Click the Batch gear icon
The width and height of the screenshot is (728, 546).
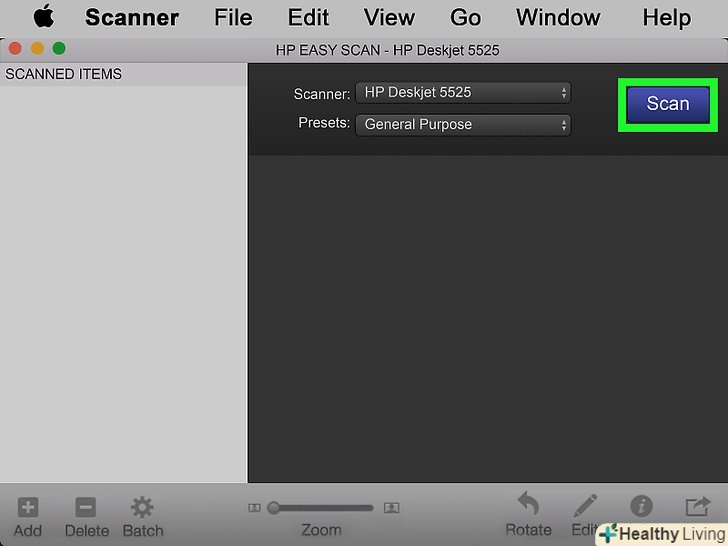coord(142,507)
